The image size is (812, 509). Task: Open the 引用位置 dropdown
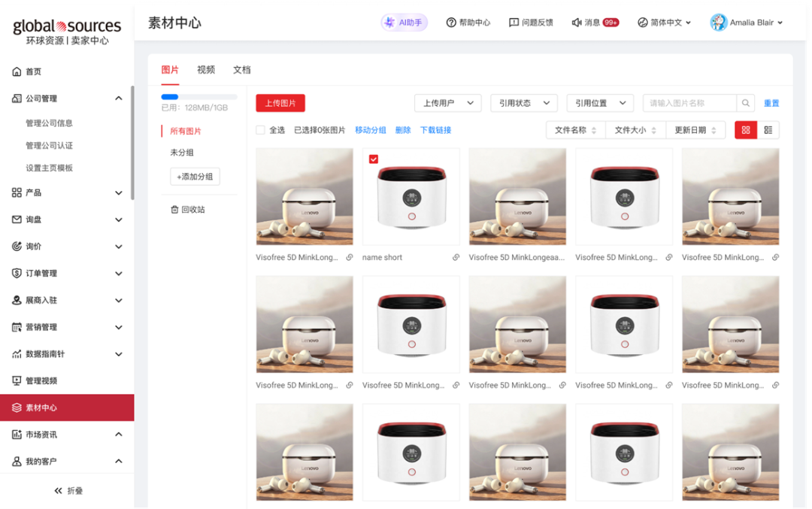(600, 103)
